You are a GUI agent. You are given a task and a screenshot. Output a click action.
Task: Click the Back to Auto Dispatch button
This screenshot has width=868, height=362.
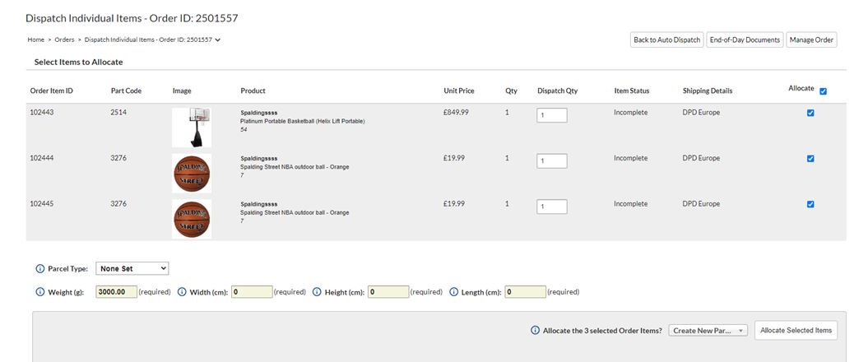pyautogui.click(x=666, y=39)
